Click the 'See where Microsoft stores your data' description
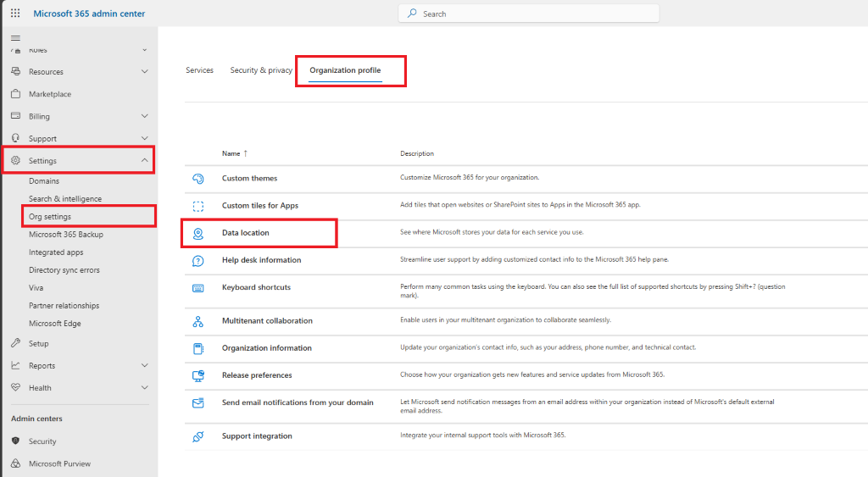The width and height of the screenshot is (868, 477). pyautogui.click(x=492, y=232)
